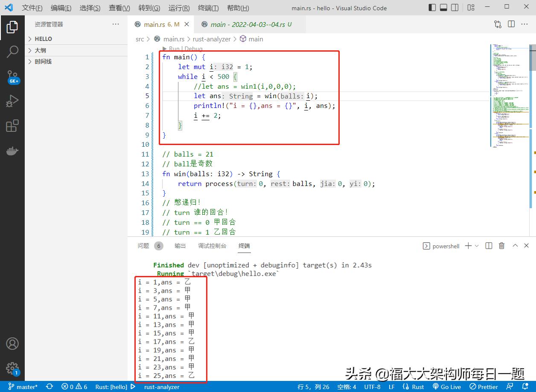
Task: Toggle secondary sidebar layout button
Action: pos(455,7)
